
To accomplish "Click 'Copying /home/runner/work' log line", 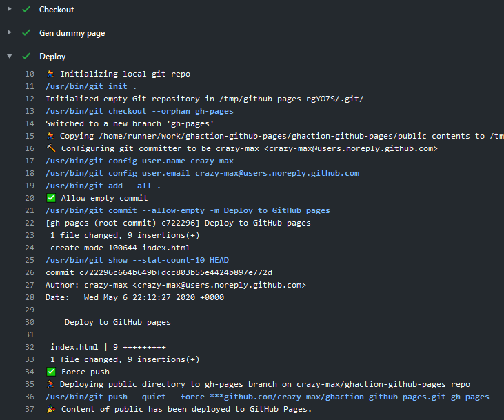I will [282, 137].
